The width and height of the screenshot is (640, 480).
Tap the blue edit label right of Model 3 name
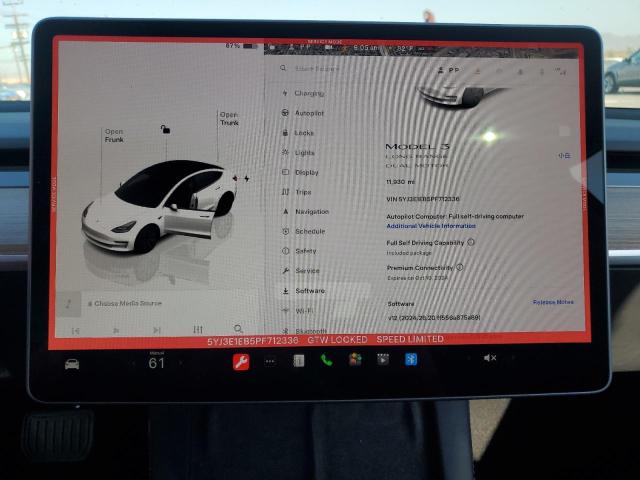click(x=564, y=156)
